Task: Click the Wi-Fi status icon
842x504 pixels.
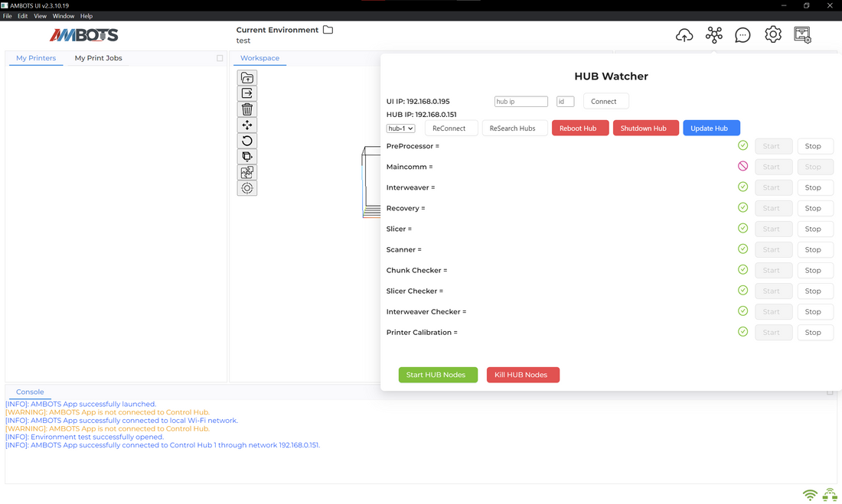Action: (x=810, y=494)
